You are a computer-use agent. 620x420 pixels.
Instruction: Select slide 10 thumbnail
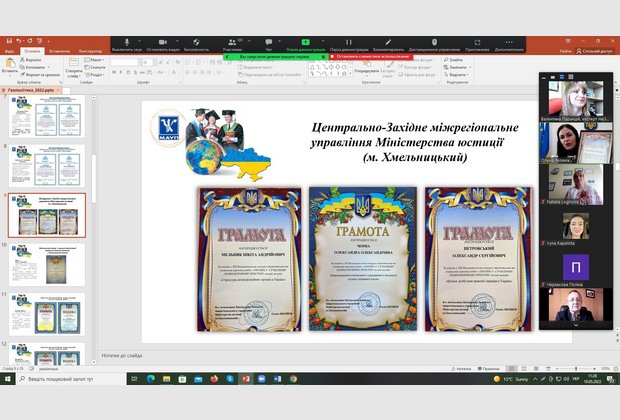pos(47,265)
